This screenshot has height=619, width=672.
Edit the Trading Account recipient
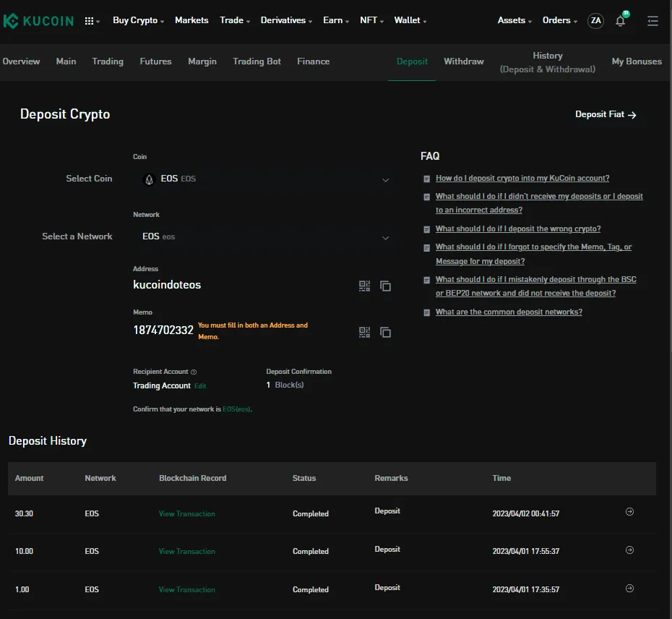click(200, 386)
